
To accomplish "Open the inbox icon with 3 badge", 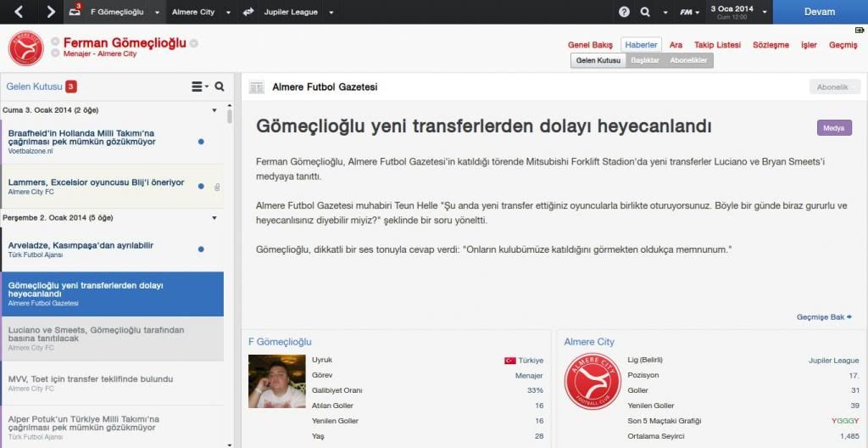I will 75,11.
